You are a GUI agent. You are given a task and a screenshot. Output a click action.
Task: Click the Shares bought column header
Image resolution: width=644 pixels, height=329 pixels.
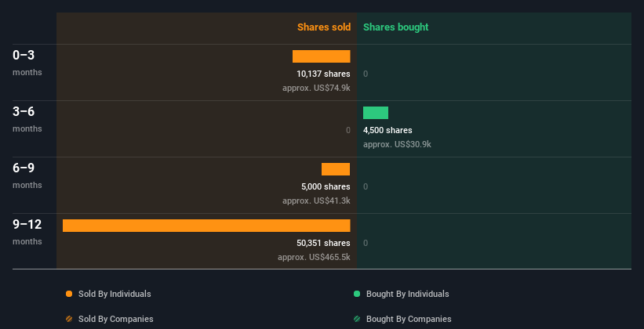pos(395,27)
